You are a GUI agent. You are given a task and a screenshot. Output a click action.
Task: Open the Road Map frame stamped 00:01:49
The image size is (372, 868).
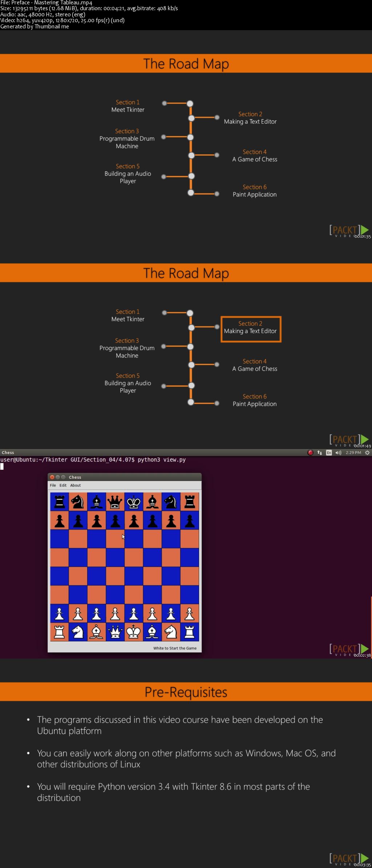pyautogui.click(x=186, y=344)
